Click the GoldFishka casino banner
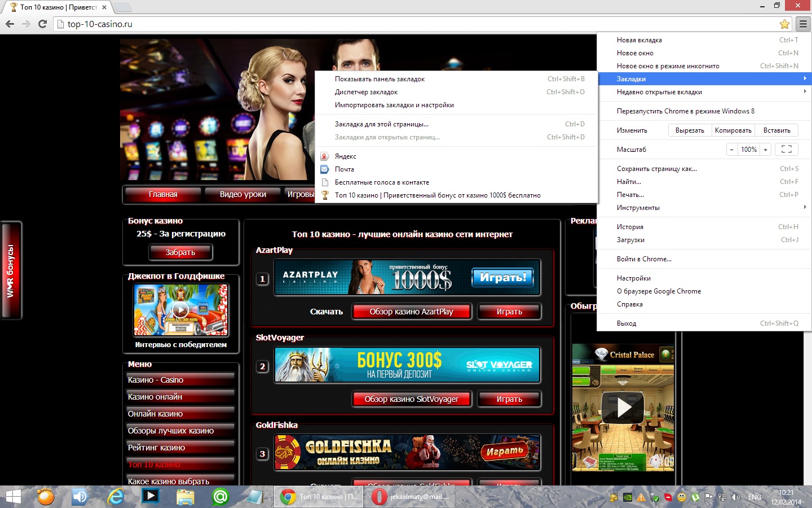 [x=407, y=453]
